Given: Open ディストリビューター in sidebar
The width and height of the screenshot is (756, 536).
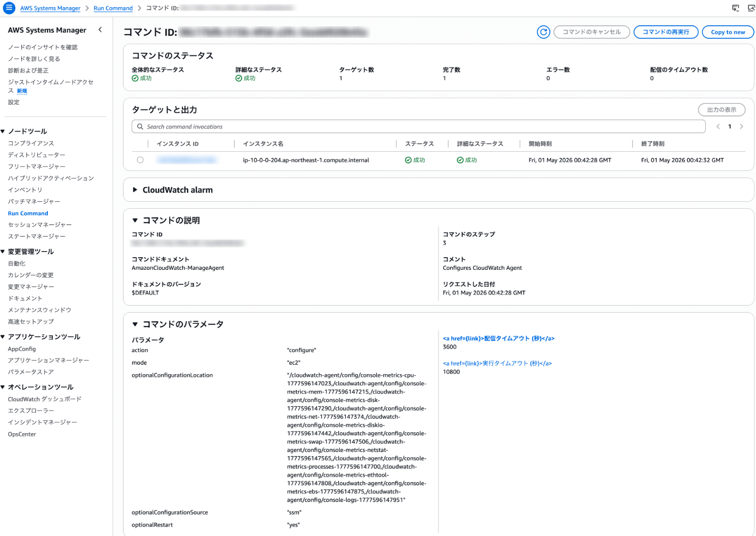Looking at the screenshot, I should [37, 155].
